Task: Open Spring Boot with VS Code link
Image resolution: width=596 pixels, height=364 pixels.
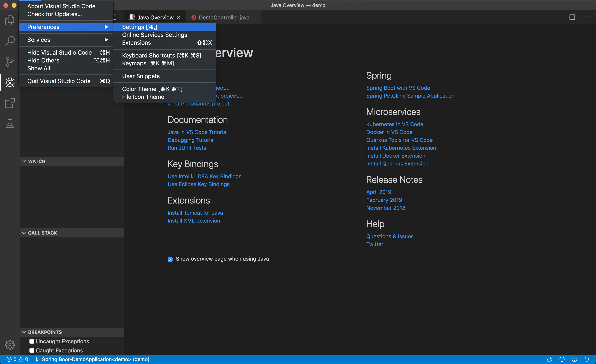Action: 398,88
